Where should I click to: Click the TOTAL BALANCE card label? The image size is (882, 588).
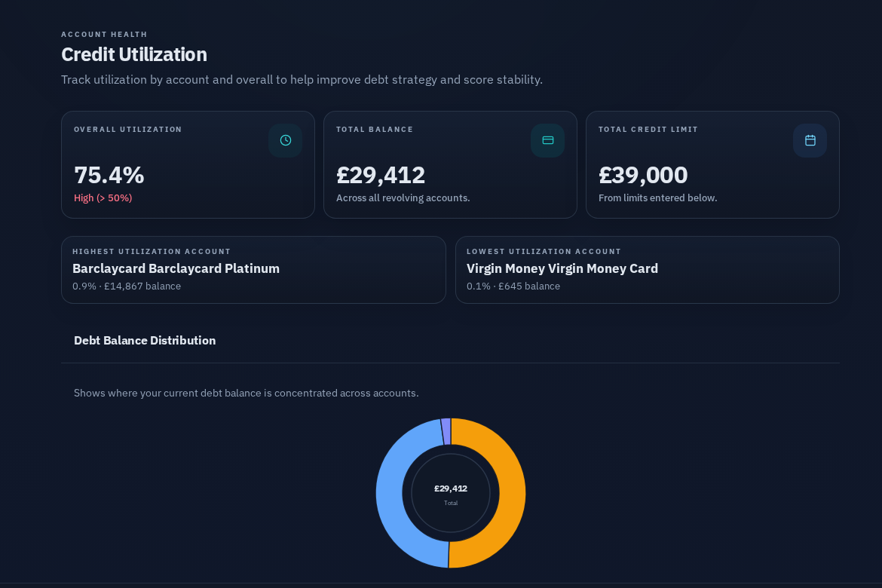(375, 130)
